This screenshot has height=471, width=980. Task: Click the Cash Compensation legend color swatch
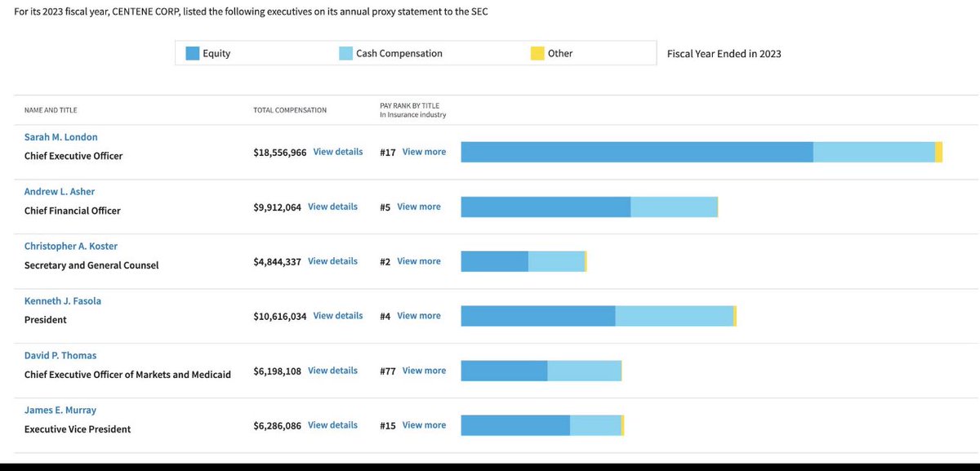[345, 53]
